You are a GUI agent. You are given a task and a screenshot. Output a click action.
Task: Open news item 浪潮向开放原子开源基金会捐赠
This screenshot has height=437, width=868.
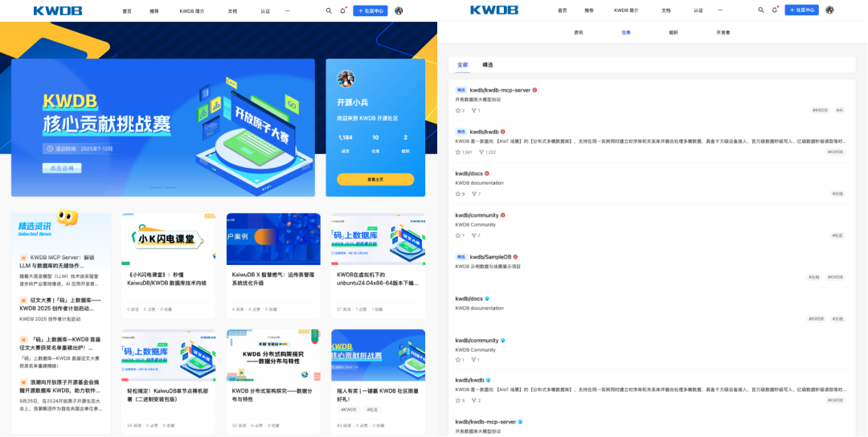coord(59,386)
